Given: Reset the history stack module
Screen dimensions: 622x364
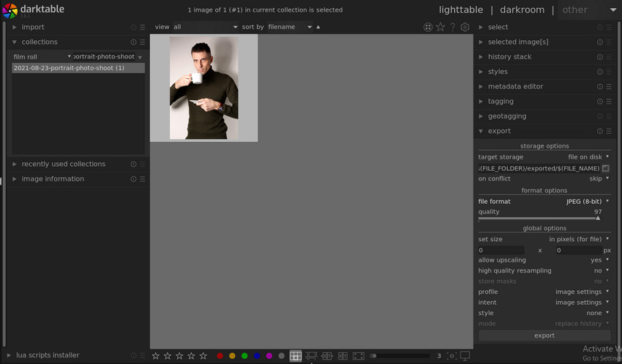Looking at the screenshot, I should [600, 56].
